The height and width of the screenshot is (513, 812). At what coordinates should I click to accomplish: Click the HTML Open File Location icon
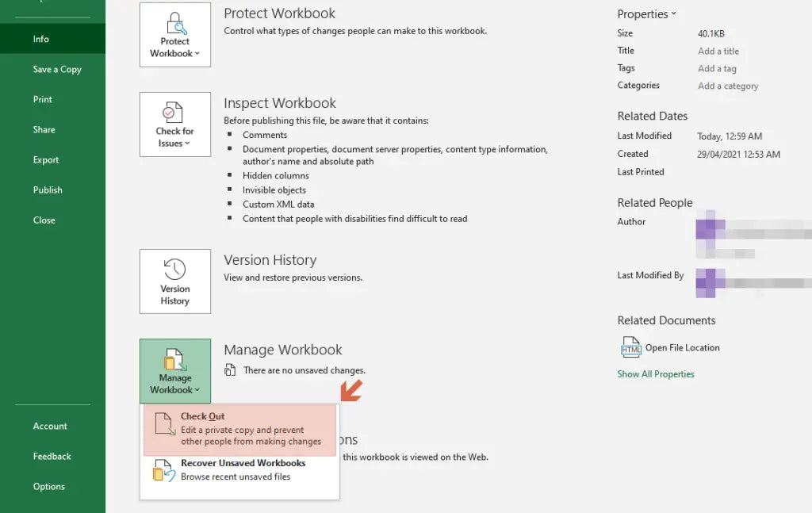coord(630,347)
